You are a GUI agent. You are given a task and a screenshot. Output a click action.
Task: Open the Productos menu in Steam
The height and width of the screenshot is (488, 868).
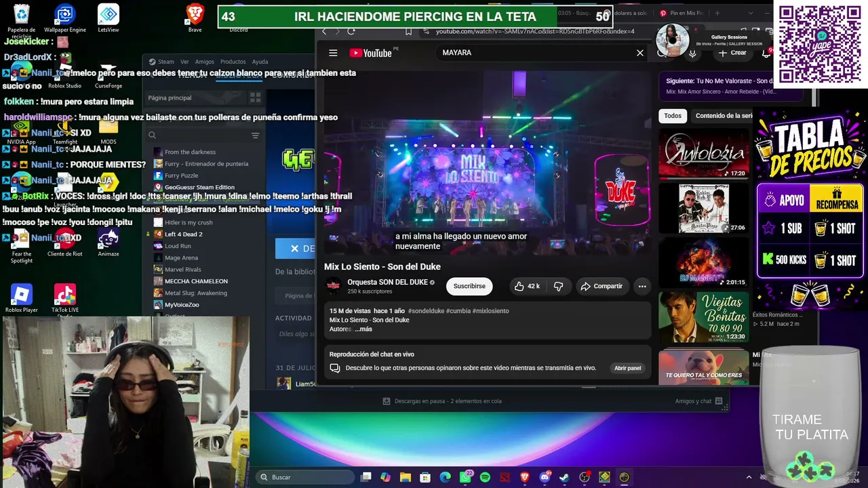233,62
